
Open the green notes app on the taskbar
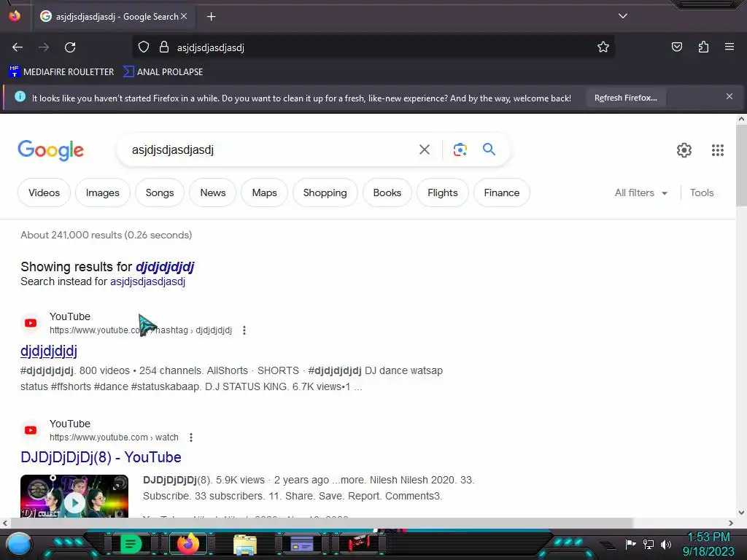click(x=131, y=544)
